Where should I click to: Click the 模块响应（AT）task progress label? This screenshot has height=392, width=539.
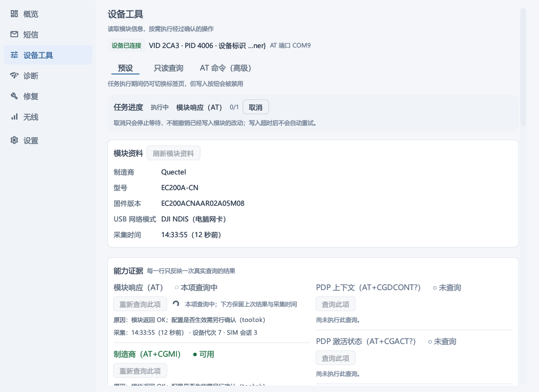199,107
